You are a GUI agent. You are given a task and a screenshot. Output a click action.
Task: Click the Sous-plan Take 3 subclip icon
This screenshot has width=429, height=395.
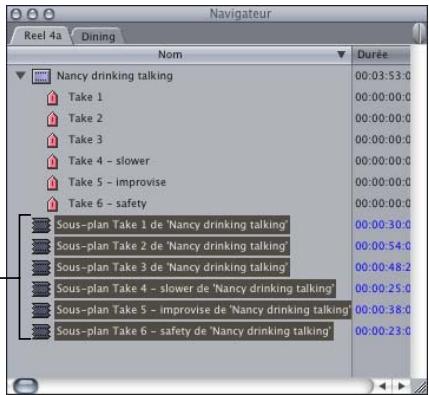point(41,268)
